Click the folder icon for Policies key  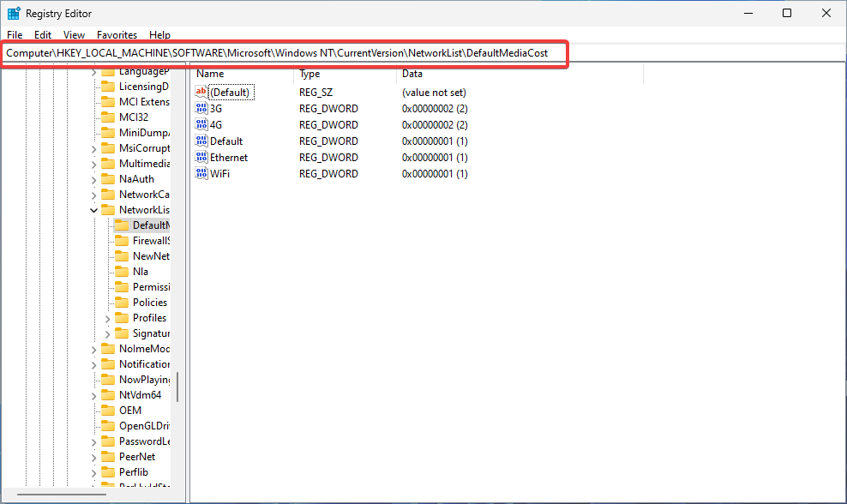click(122, 303)
